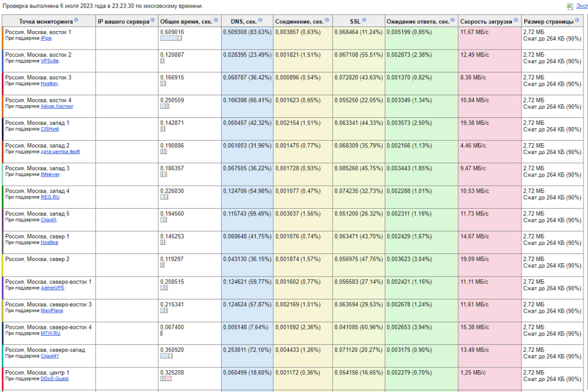
Task: Click help icon beside Скорость загрузки
Action: (516, 20)
